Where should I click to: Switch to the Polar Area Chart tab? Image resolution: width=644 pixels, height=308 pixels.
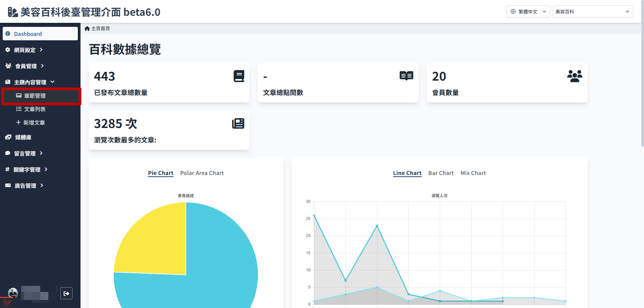(202, 173)
